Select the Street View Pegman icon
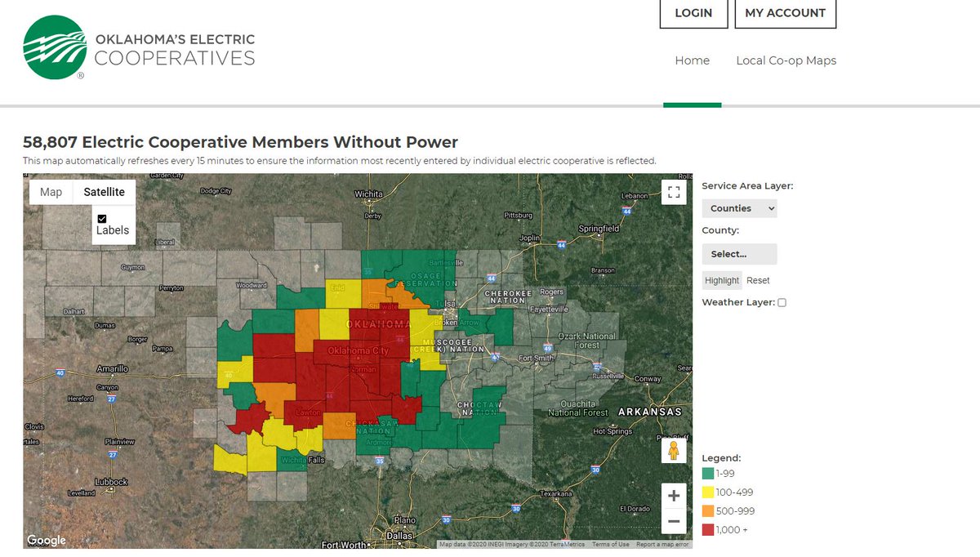The image size is (980, 557). (x=674, y=449)
